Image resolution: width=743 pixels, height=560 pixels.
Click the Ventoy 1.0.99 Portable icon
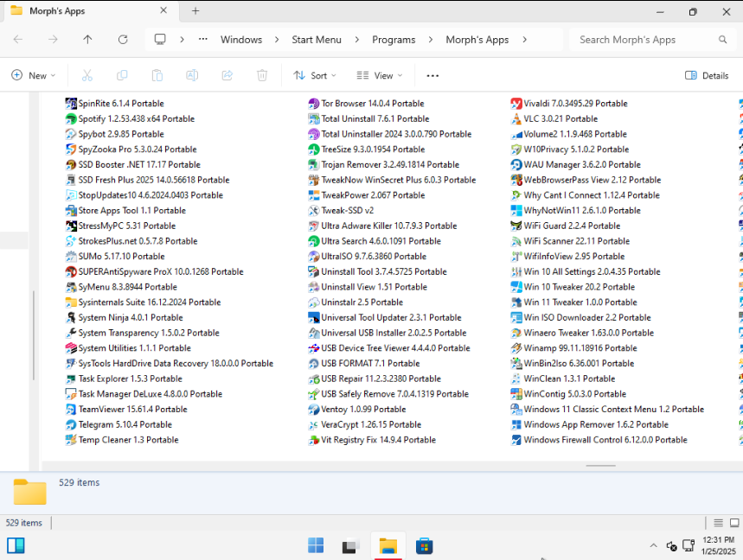coord(314,410)
